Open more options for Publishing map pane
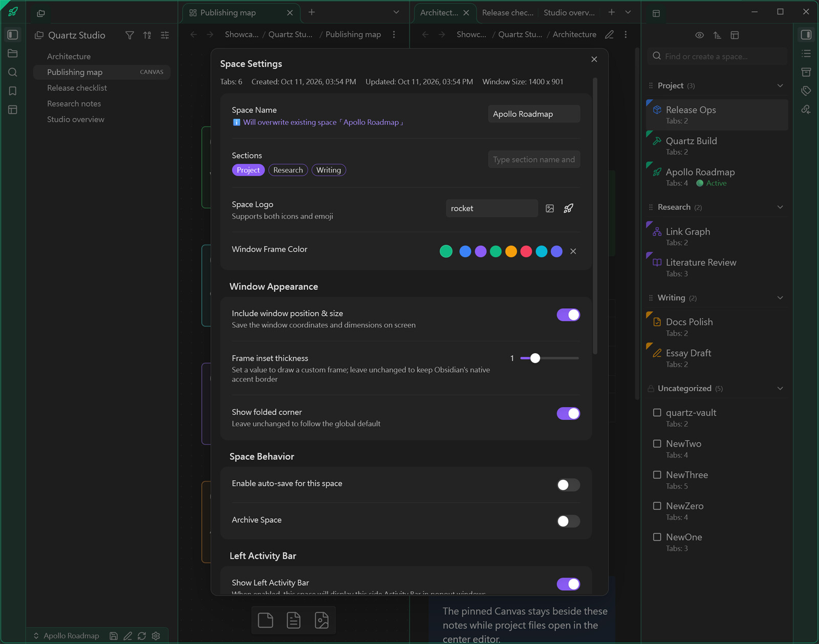 (x=394, y=35)
